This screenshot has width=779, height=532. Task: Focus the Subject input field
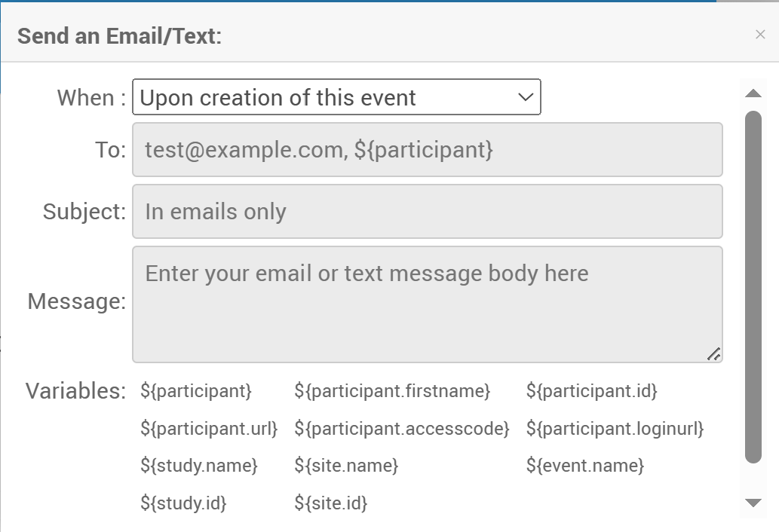pos(427,212)
